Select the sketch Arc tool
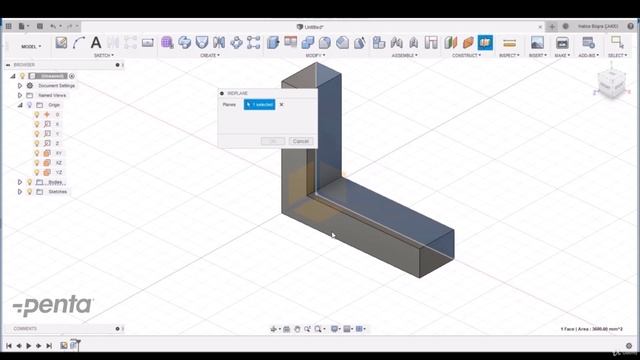Screen dimensions: 640x360 [x=79, y=42]
